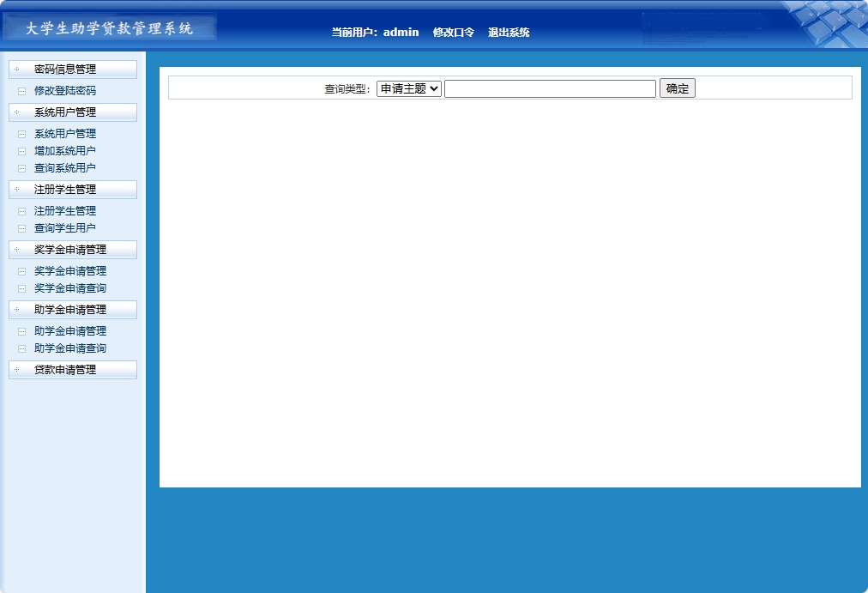Open 助学金申请管理 from the sidebar
This screenshot has width=868, height=593.
tap(69, 330)
